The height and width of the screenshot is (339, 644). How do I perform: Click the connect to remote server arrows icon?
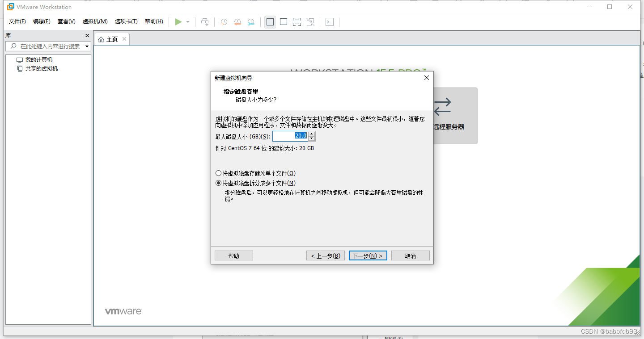(443, 107)
